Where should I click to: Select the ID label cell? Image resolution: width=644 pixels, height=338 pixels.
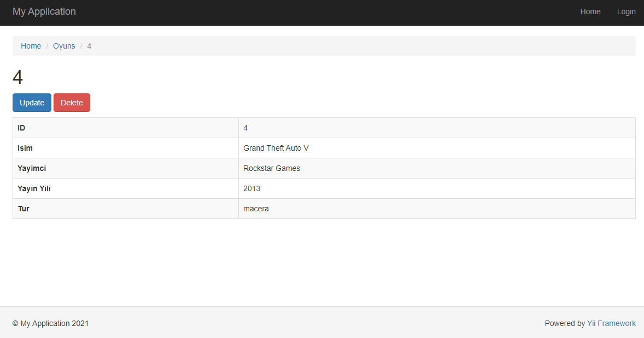pyautogui.click(x=126, y=128)
